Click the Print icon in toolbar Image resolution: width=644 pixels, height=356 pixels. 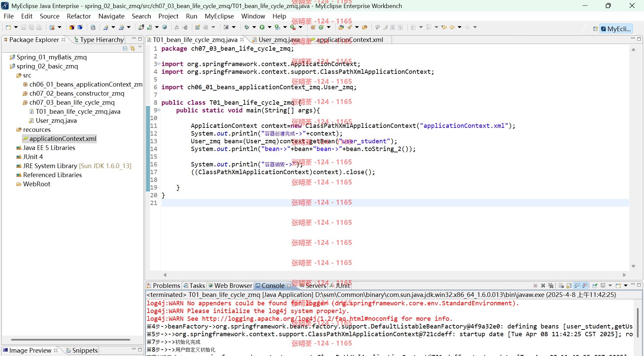(39, 27)
